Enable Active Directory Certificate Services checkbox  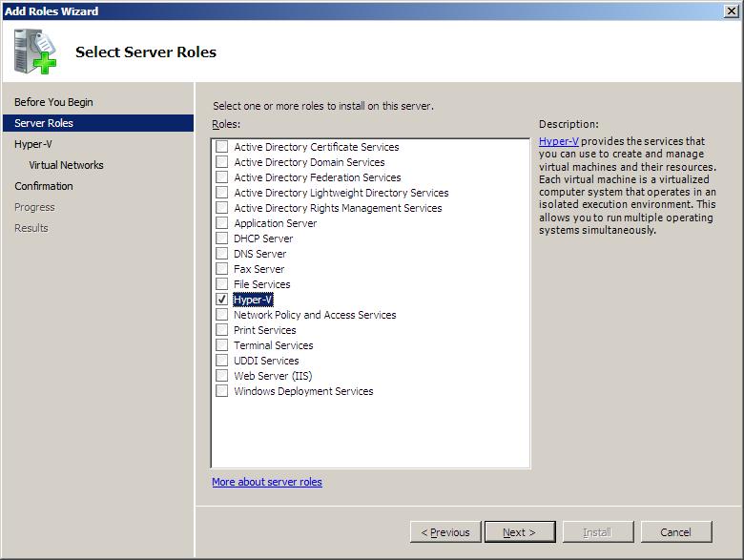point(221,147)
